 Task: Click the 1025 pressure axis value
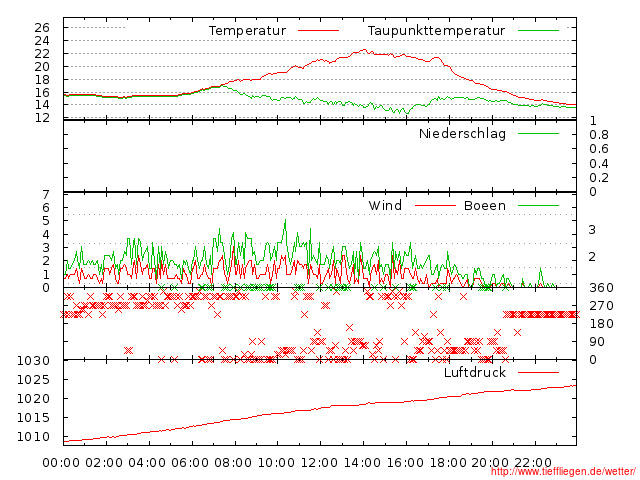pos(33,380)
